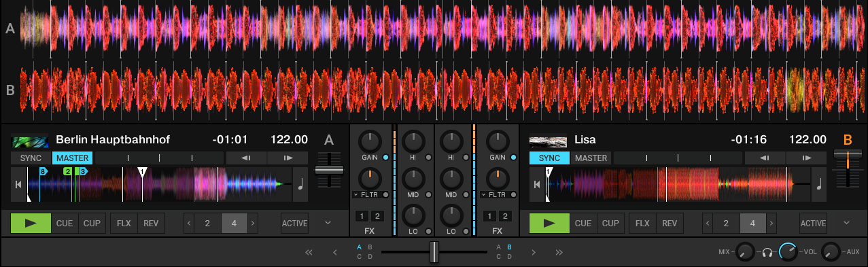Click hotcue marker 8 on Deck A
The height and width of the screenshot is (267, 868).
(43, 172)
